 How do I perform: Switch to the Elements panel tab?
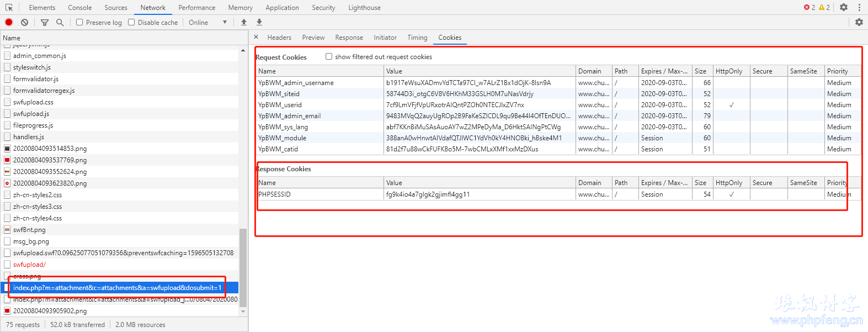coord(42,8)
